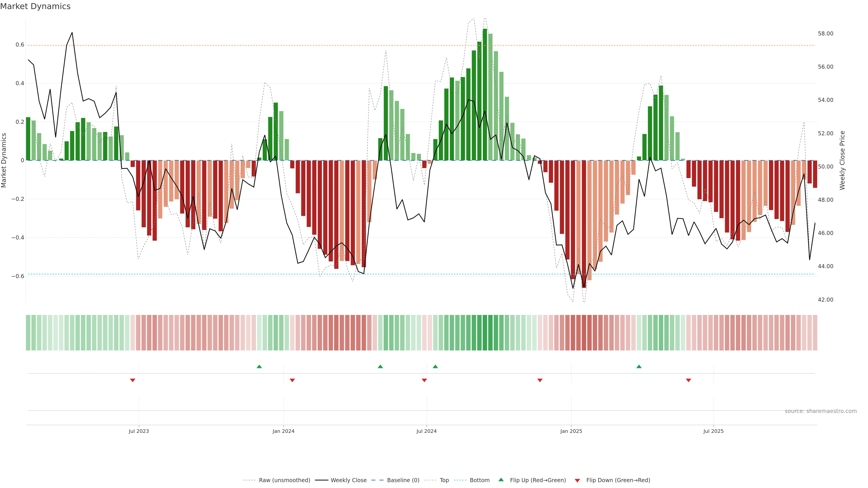This screenshot has height=488, width=868.
Task: Toggle the Weekly Close legend series
Action: pyautogui.click(x=348, y=480)
